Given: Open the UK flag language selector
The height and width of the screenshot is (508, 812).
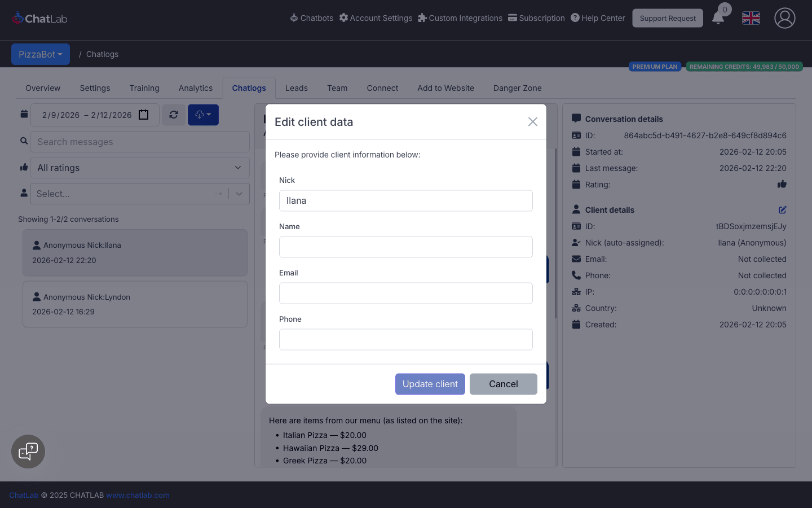Looking at the screenshot, I should 751,18.
